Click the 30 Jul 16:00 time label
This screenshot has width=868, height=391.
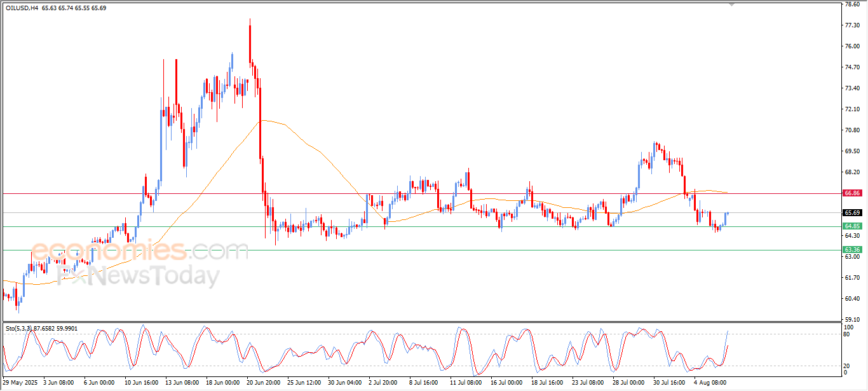[670, 383]
